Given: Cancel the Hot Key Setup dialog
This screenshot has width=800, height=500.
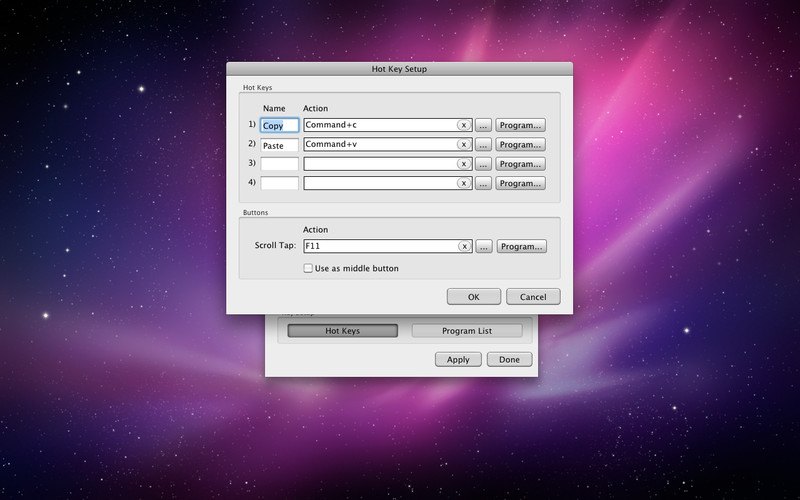Looking at the screenshot, I should 533,297.
